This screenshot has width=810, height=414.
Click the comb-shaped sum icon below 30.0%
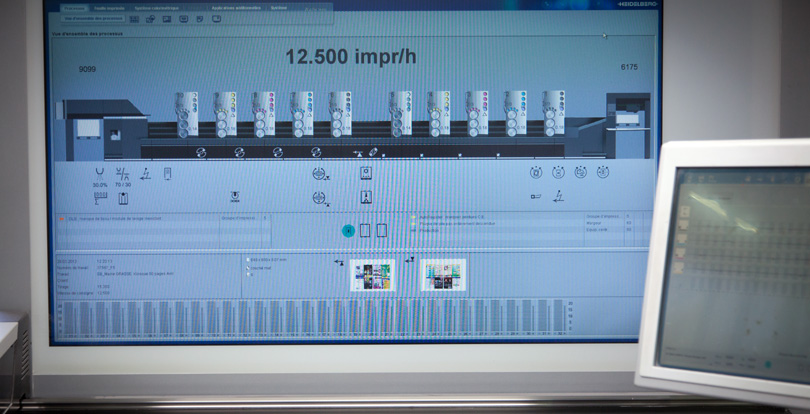[x=100, y=198]
